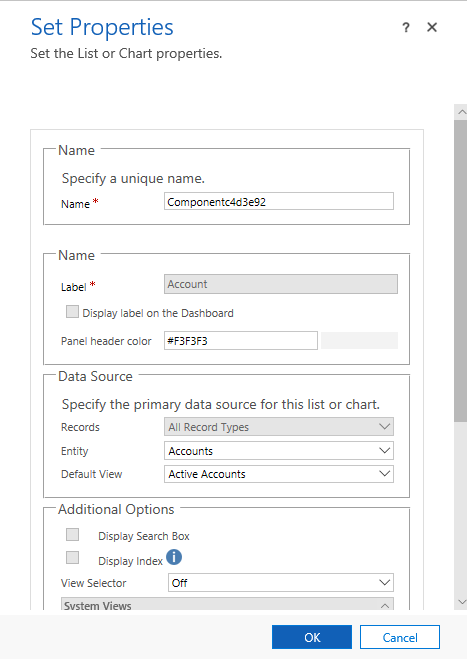467x659 pixels.
Task: Collapse the System Views section chevron
Action: (x=385, y=606)
